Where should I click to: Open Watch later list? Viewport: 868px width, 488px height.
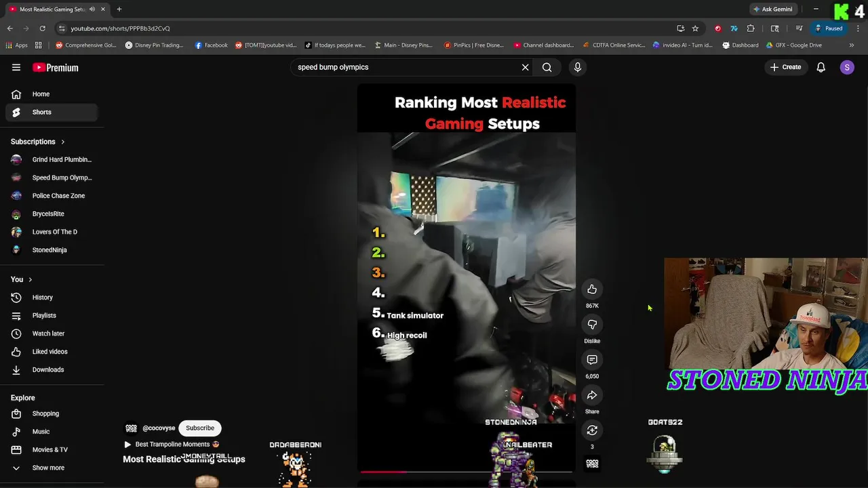[x=52, y=333]
